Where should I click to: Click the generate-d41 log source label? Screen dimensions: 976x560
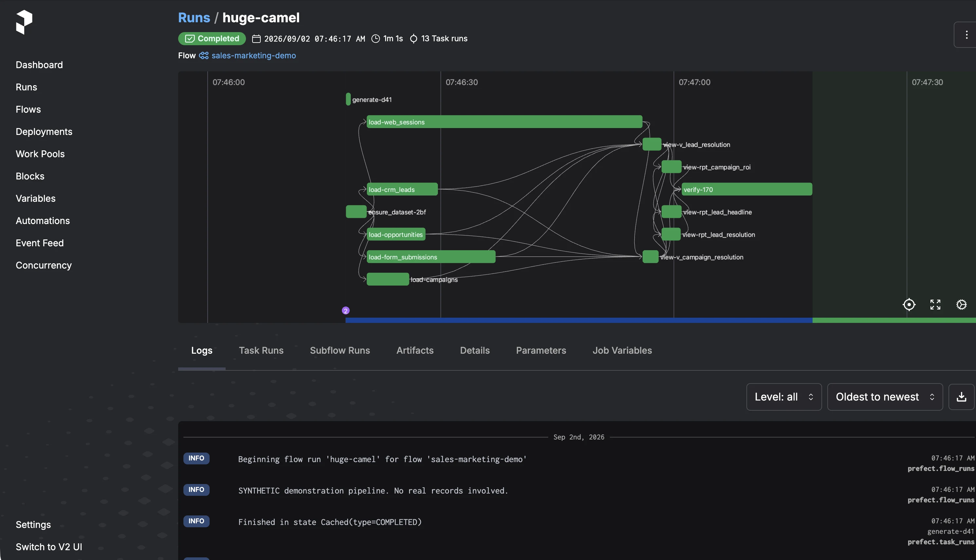pos(951,532)
